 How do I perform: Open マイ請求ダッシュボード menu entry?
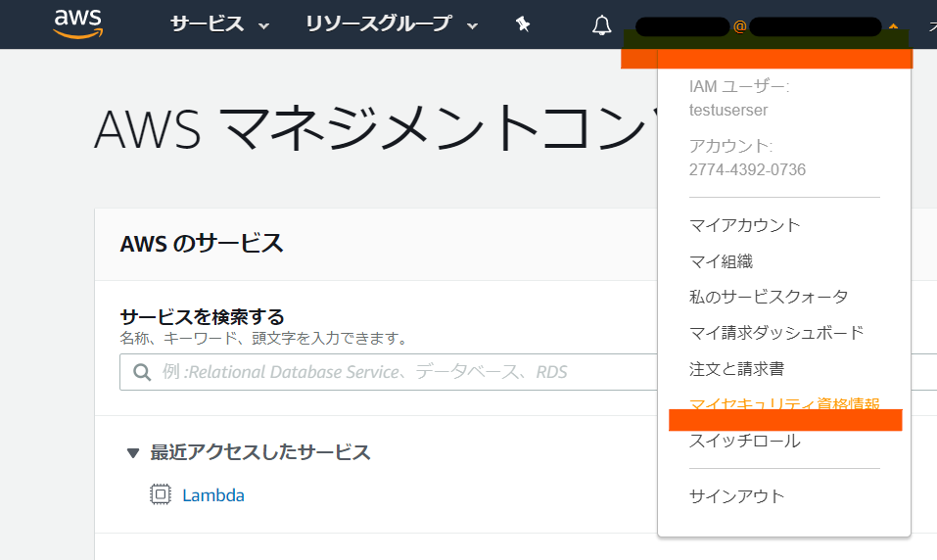tap(776, 332)
